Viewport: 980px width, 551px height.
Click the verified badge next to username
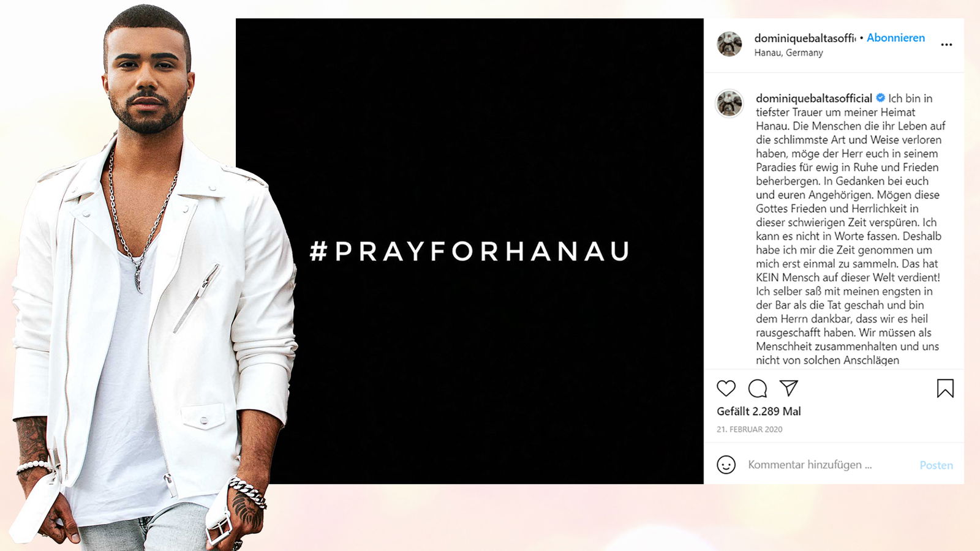coord(880,98)
